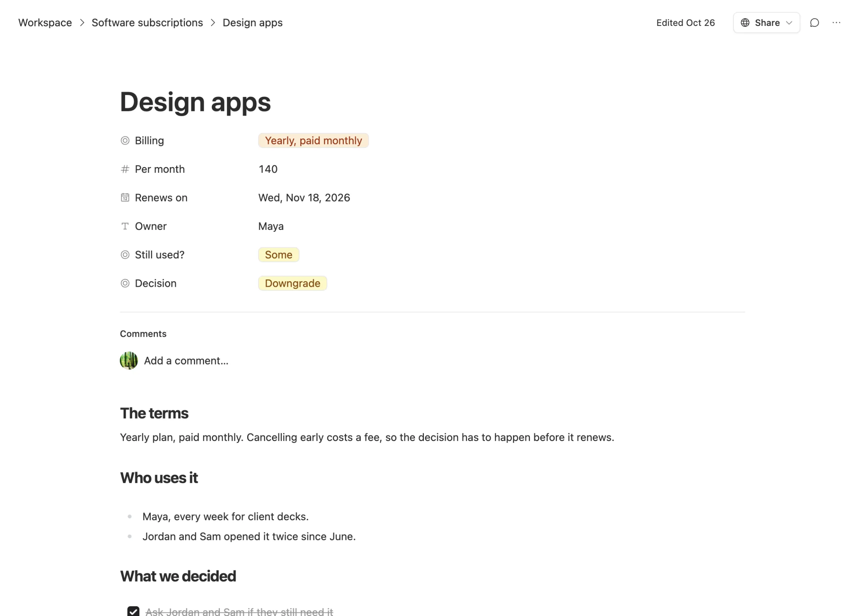
Task: Click Edited Oct 26 timestamp
Action: 685,23
